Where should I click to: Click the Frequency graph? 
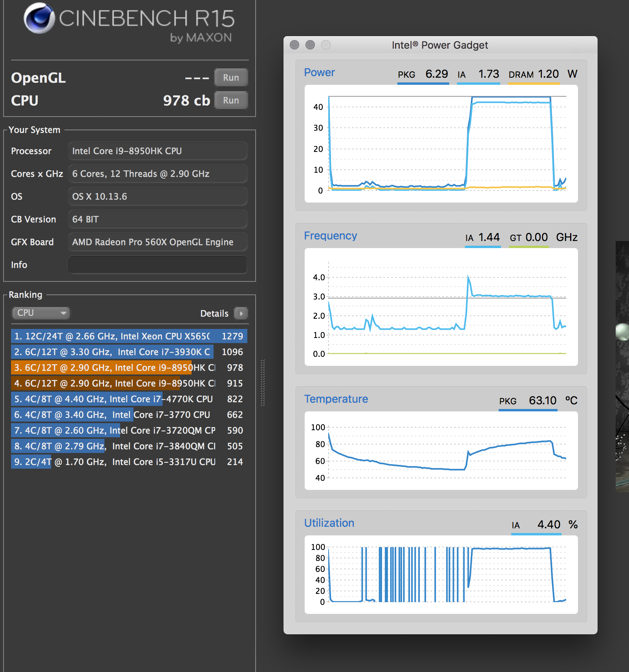point(441,307)
